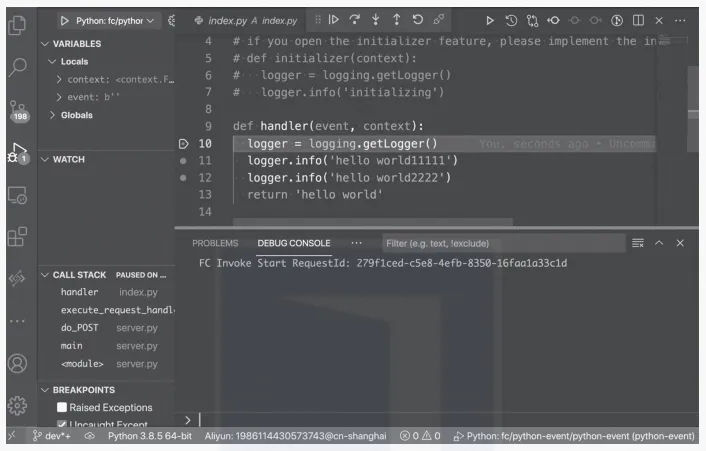Open the Aliyun Serverless view icon

(17, 278)
